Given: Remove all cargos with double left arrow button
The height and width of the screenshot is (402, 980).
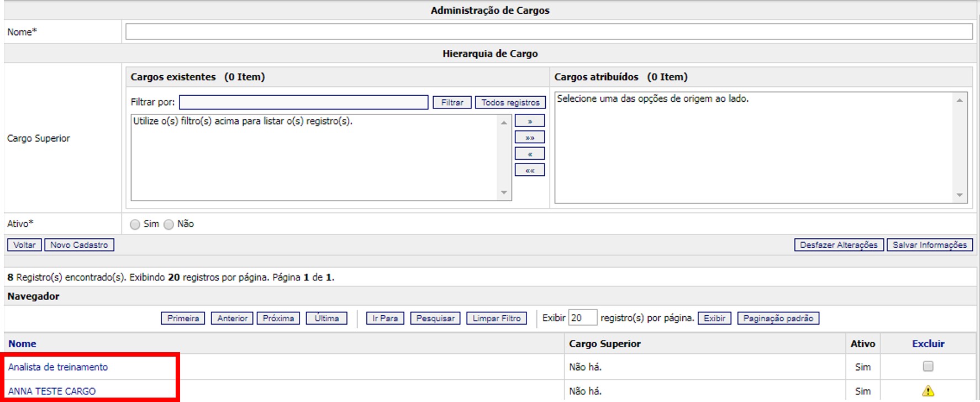Looking at the screenshot, I should (x=529, y=170).
